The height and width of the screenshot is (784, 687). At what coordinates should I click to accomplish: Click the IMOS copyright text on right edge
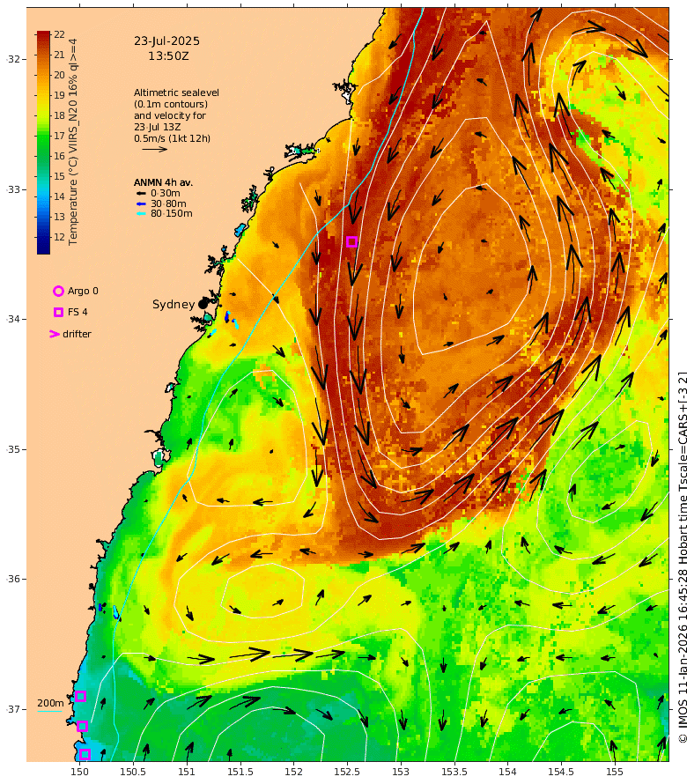(683, 558)
